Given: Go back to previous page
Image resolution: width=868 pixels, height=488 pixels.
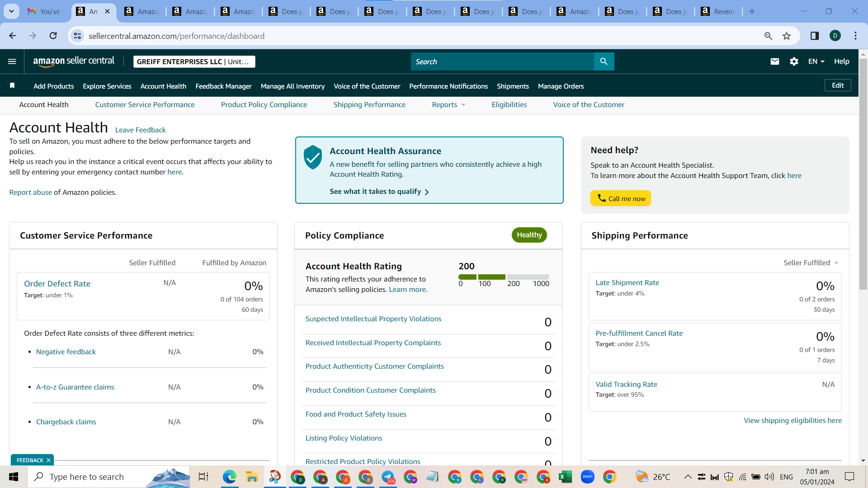Looking at the screenshot, I should pos(13,36).
